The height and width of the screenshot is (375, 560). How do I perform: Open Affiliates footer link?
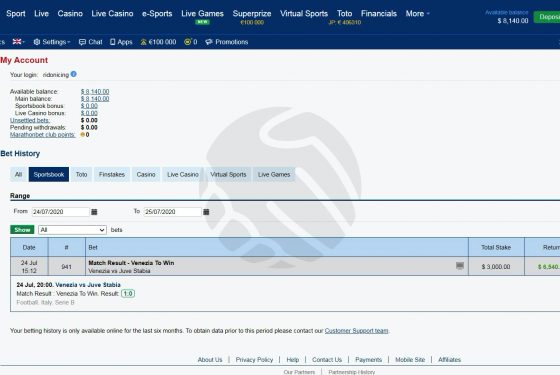click(x=449, y=360)
